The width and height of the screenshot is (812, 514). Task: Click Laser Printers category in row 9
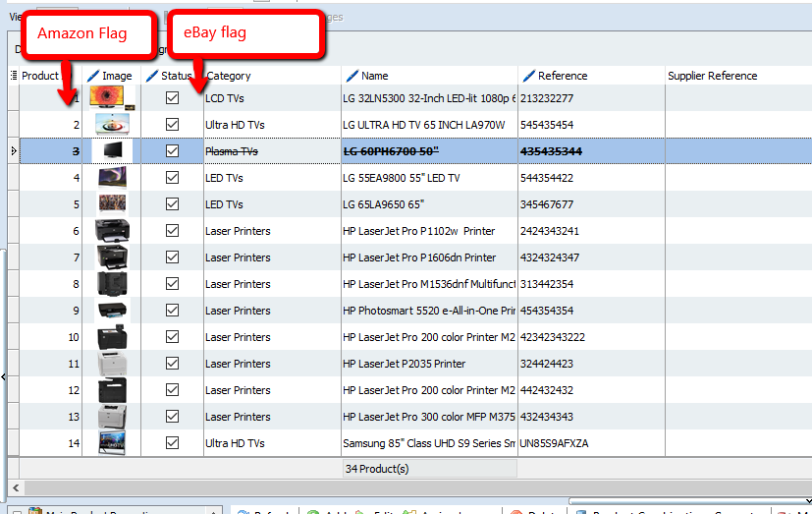click(272, 311)
